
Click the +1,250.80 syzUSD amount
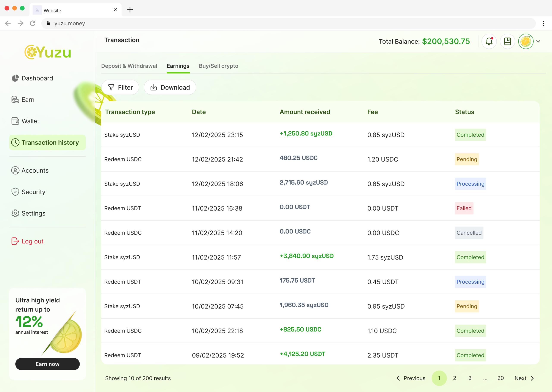(306, 134)
